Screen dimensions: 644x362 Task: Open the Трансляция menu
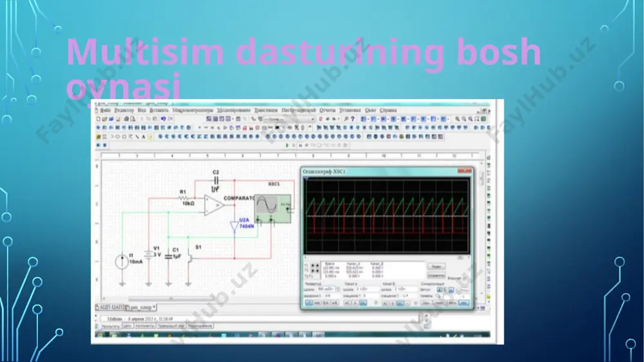[266, 110]
